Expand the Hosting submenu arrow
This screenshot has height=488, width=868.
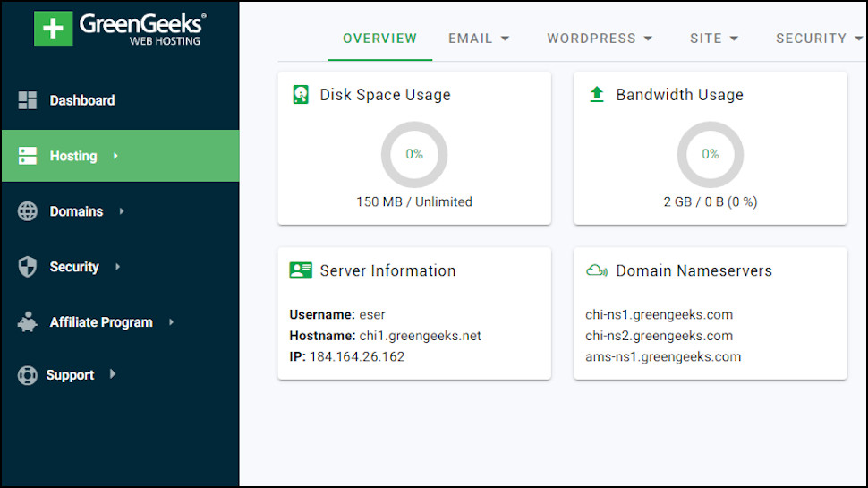[x=115, y=156]
